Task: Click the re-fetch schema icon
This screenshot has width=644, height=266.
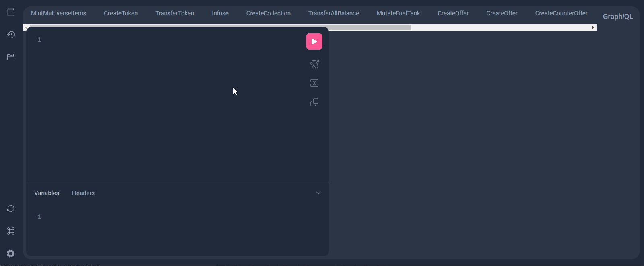Action: click(x=11, y=208)
